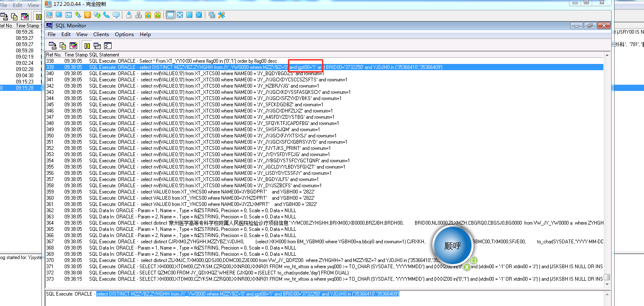Switch to the solid blue full screen icon

click(x=190, y=15)
